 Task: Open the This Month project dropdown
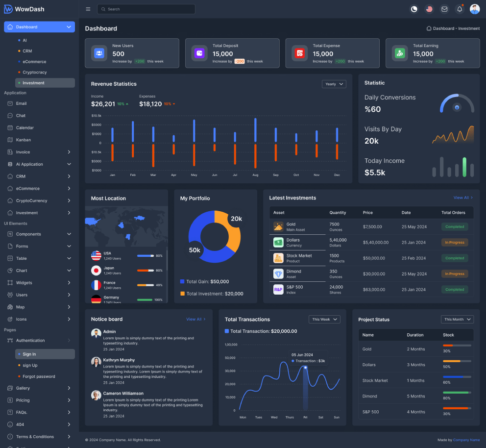click(457, 320)
